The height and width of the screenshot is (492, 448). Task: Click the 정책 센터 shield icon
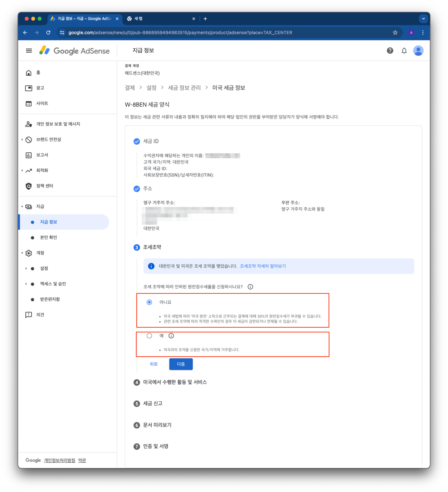coord(28,186)
